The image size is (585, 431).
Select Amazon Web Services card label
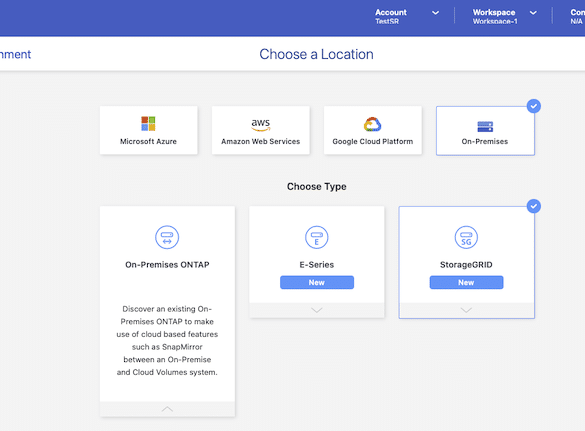pyautogui.click(x=260, y=141)
